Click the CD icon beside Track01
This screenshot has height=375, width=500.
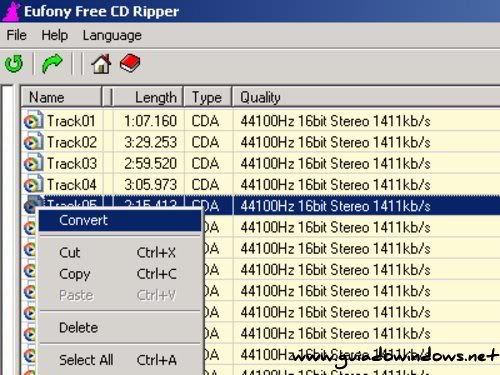point(33,120)
